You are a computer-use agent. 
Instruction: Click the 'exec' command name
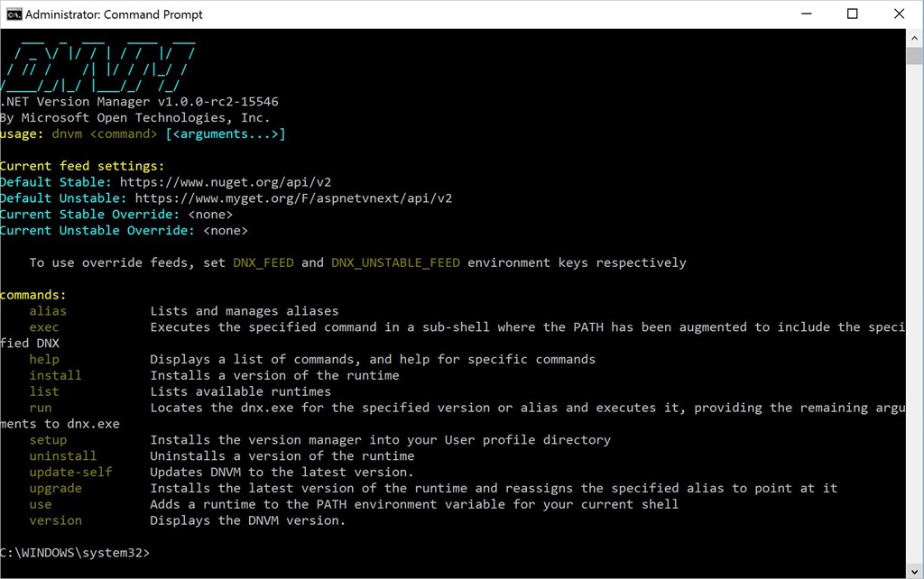pyautogui.click(x=44, y=327)
